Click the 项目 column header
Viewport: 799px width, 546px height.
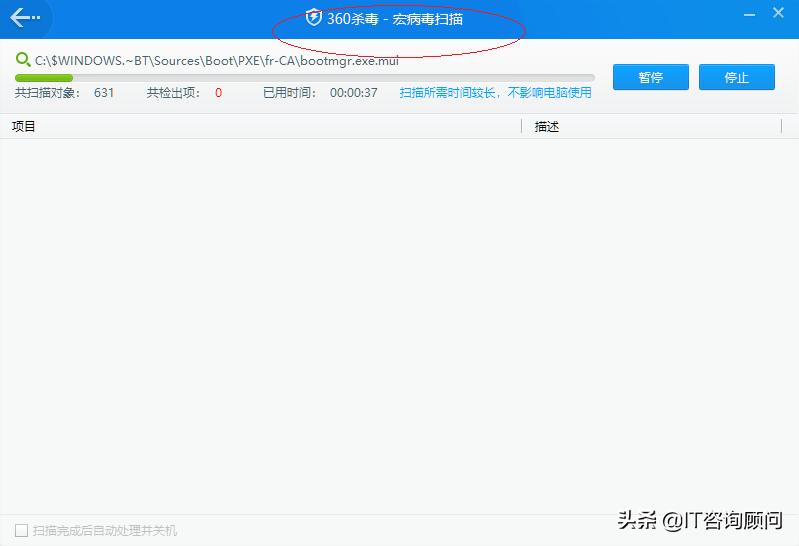pos(23,126)
